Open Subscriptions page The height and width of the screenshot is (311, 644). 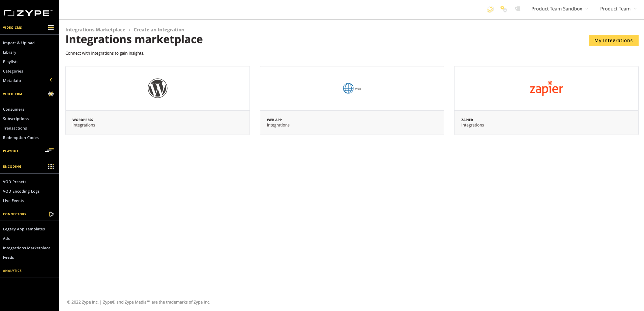[x=16, y=119]
